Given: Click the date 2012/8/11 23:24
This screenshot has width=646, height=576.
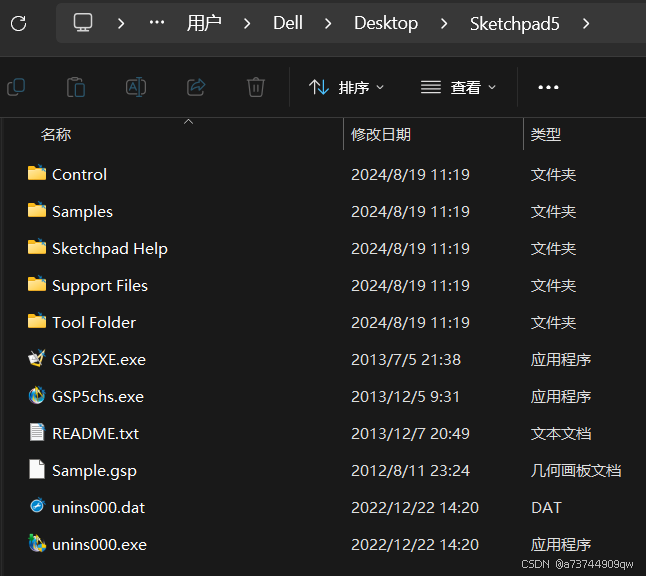Looking at the screenshot, I should click(x=410, y=471).
